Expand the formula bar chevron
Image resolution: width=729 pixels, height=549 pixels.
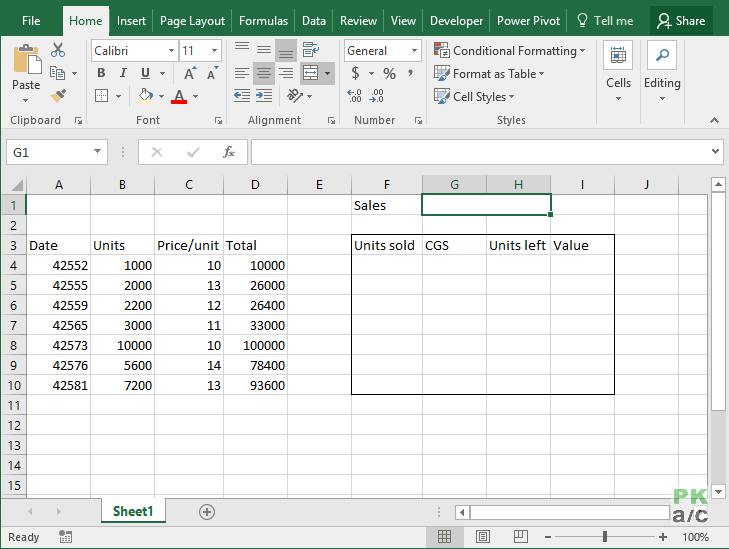tap(715, 151)
